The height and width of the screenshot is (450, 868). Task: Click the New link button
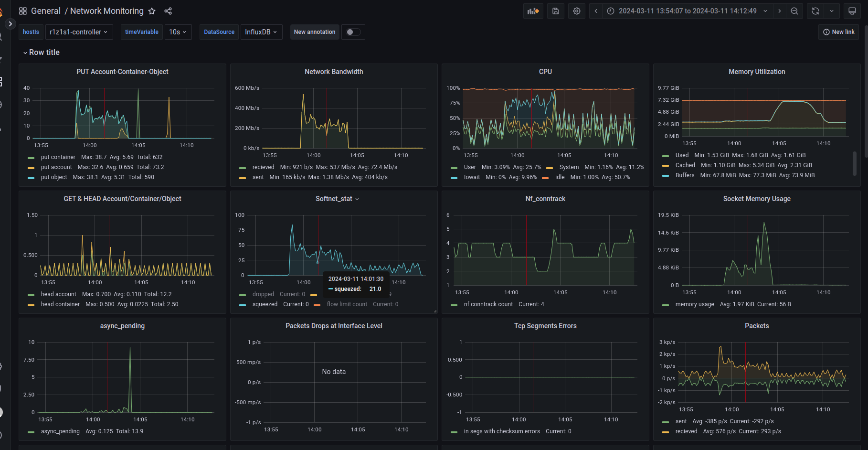click(x=838, y=32)
